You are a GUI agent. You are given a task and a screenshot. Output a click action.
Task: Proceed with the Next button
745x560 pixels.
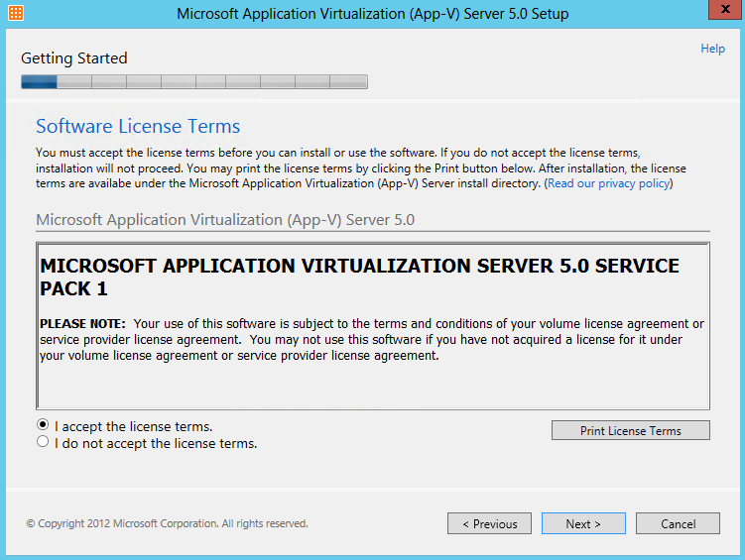pos(583,523)
